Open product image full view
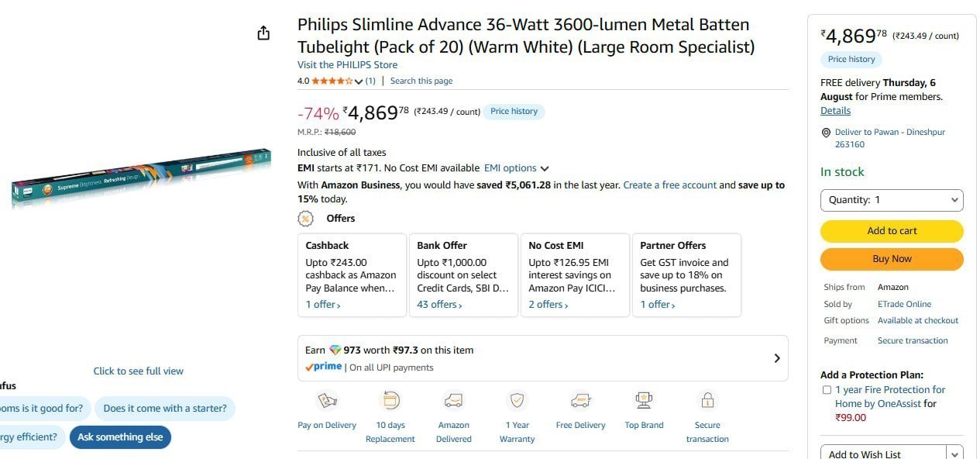The width and height of the screenshot is (980, 459). point(139,371)
